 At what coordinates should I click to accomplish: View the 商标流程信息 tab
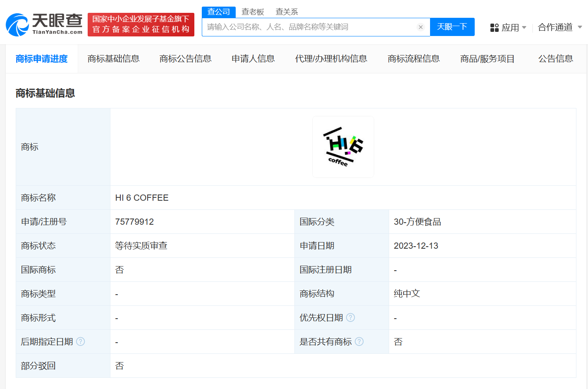click(x=414, y=59)
